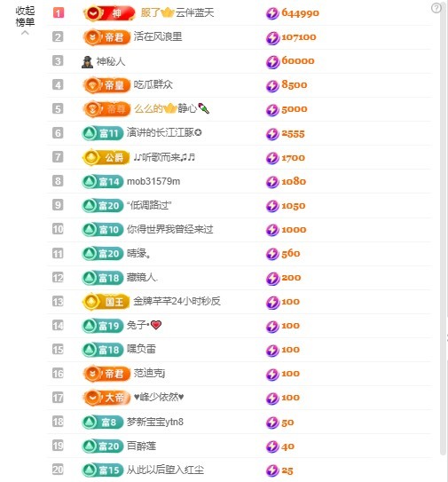Click the 神 rank badge on row 1
448x482 pixels.
coord(109,13)
